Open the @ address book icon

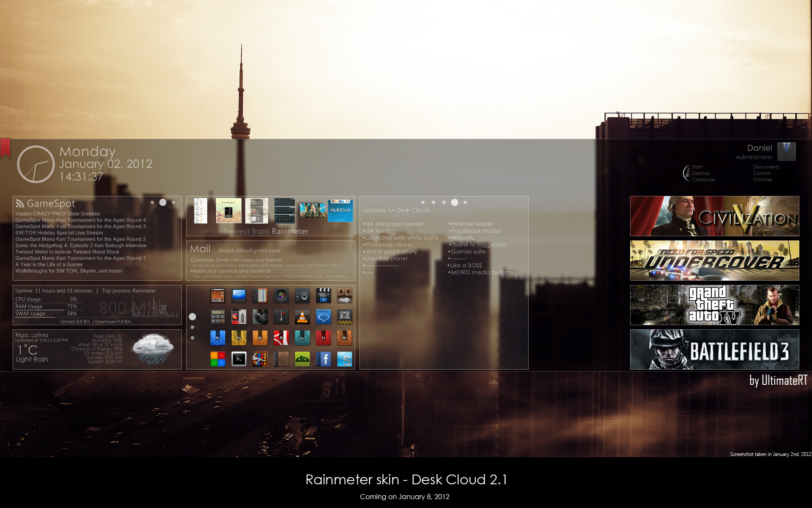click(x=281, y=359)
